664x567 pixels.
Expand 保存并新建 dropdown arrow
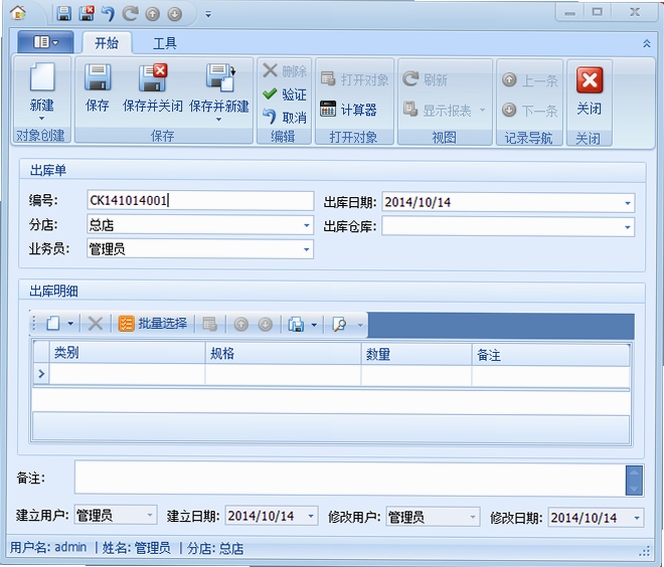219,119
